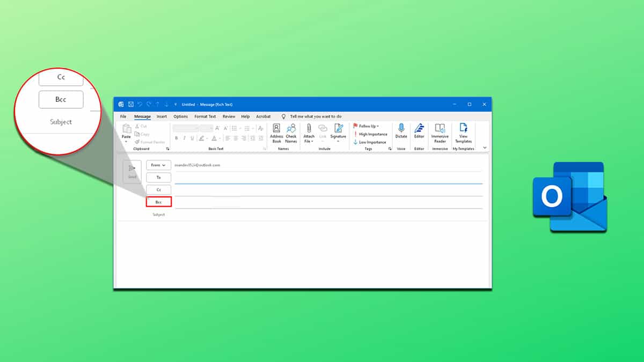The image size is (644, 362).
Task: Attach a file to the message
Action: click(x=309, y=136)
